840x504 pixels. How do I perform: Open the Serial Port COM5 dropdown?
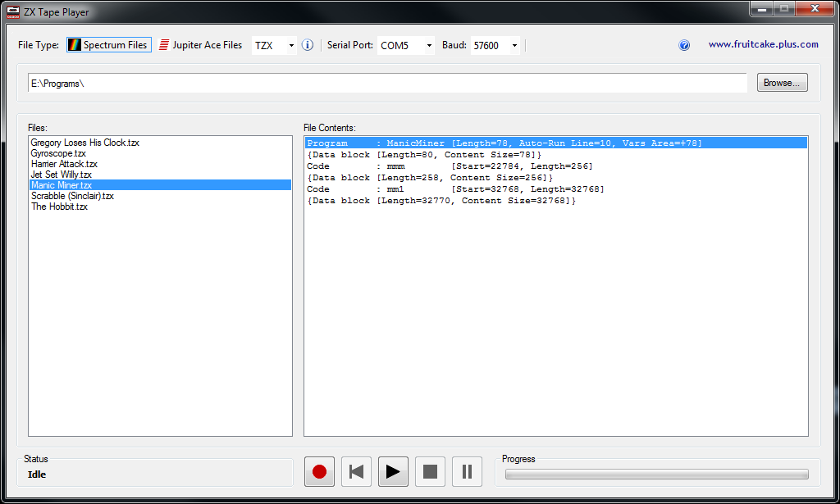pos(405,45)
